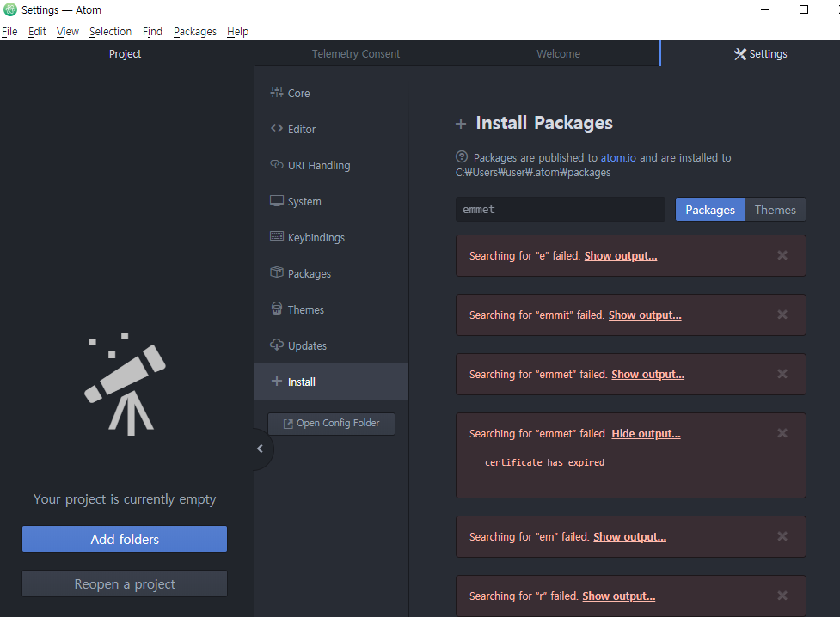840x617 pixels.
Task: Select the Editor code-brackets icon
Action: click(x=277, y=129)
